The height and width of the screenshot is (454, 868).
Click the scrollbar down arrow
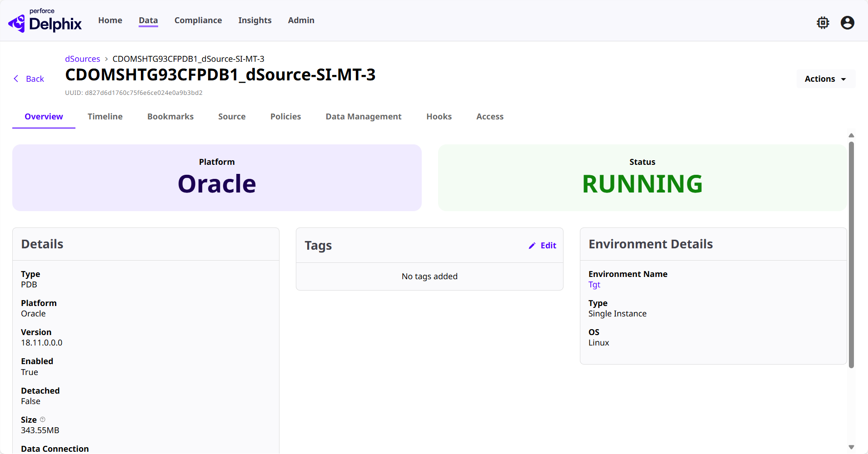(851, 447)
